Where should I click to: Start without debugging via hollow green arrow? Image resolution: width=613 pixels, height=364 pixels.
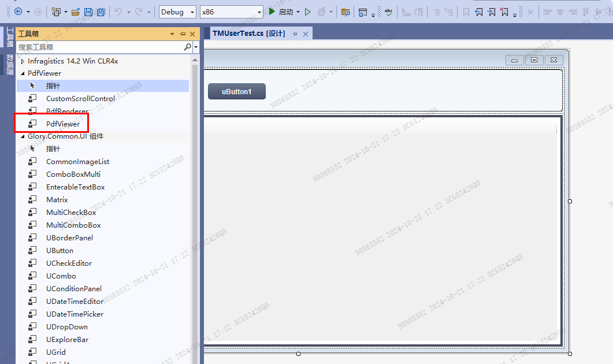pyautogui.click(x=308, y=12)
